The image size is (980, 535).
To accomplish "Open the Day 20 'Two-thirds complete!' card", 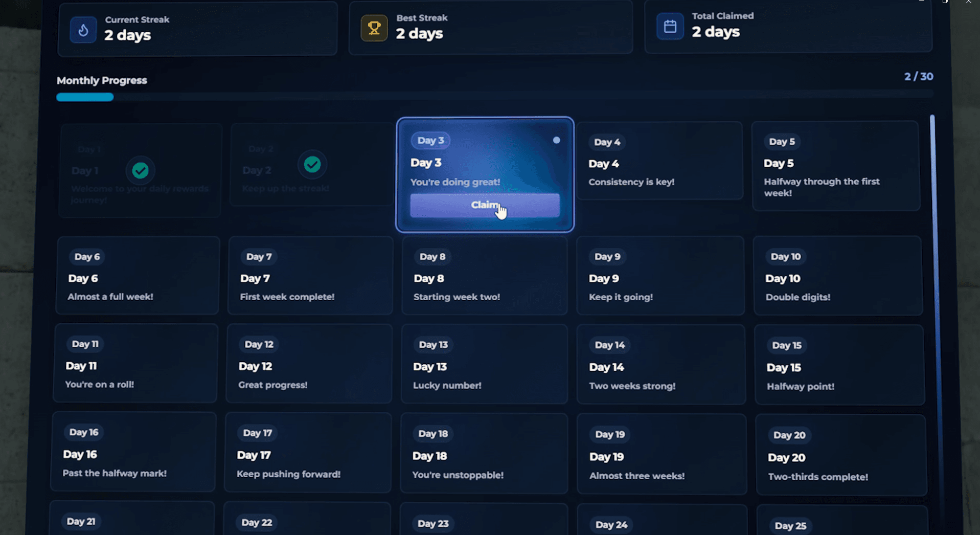I will point(840,455).
